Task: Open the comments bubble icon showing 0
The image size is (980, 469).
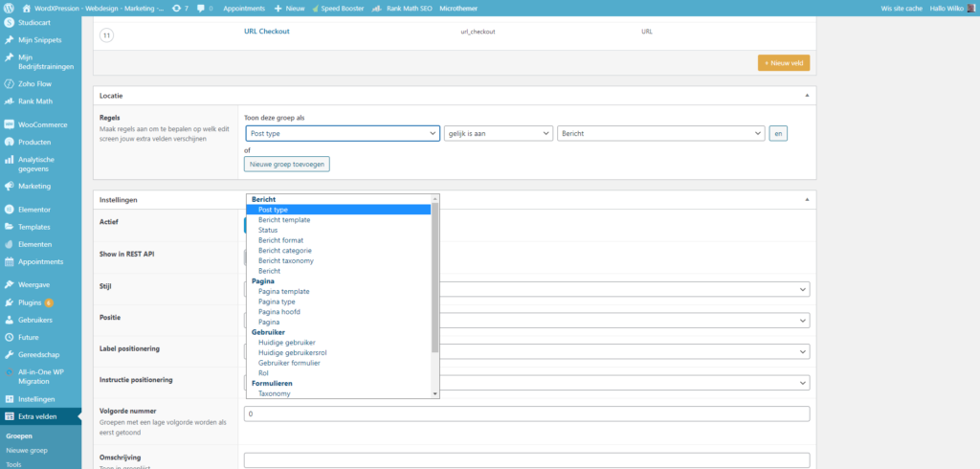Action: 201,9
